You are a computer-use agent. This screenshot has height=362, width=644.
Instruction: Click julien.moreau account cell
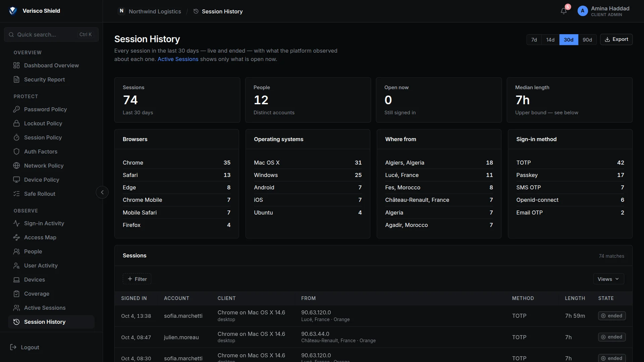(181, 337)
